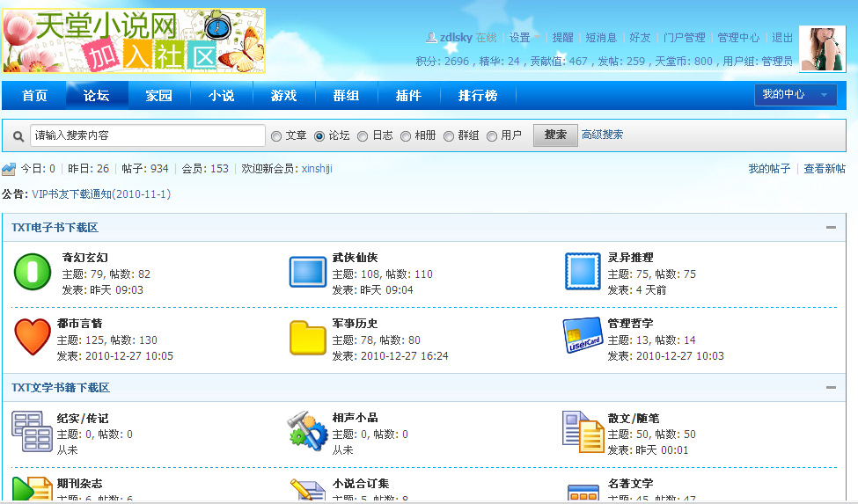
Task: Open the 小说 nav tab
Action: point(222,96)
